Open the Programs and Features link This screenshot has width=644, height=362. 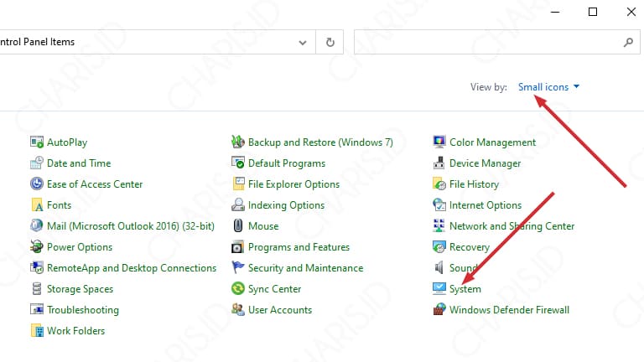click(x=299, y=247)
